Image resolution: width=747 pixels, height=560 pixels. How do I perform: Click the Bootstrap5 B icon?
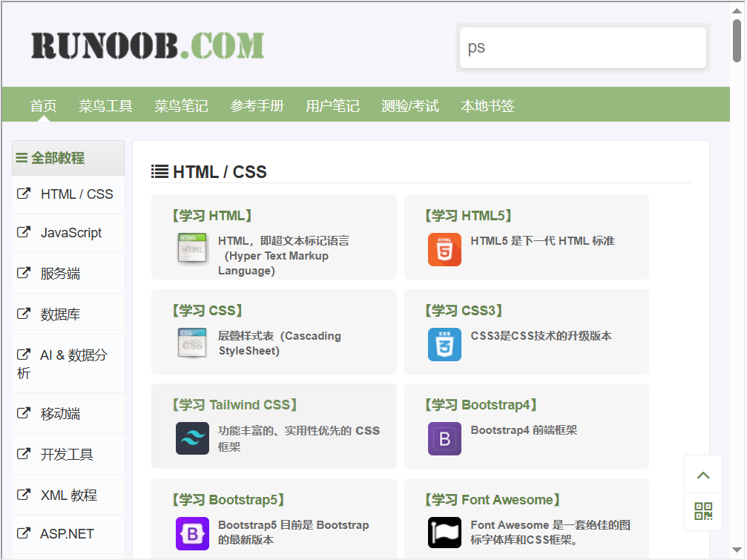point(192,533)
